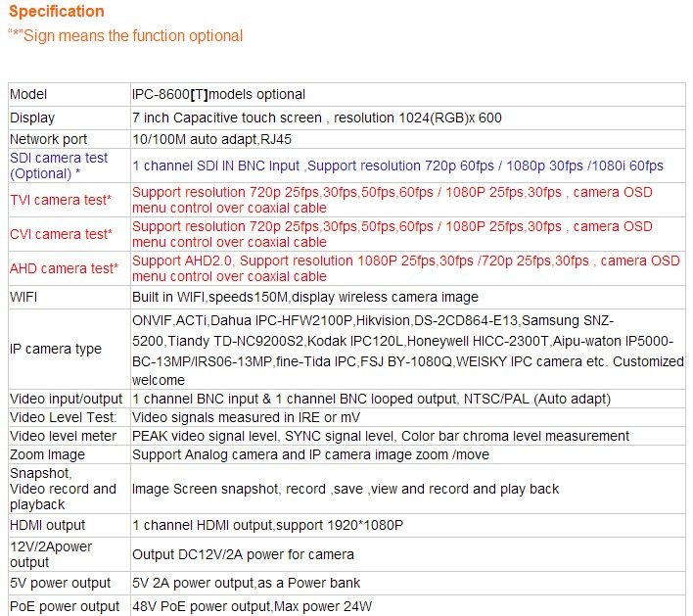The height and width of the screenshot is (616, 693).
Task: Click the orange Specification heading
Action: [x=56, y=12]
